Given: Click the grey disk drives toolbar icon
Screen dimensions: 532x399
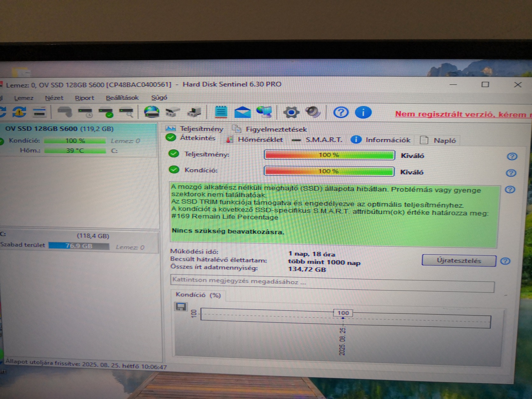Looking at the screenshot, I should [x=173, y=112].
